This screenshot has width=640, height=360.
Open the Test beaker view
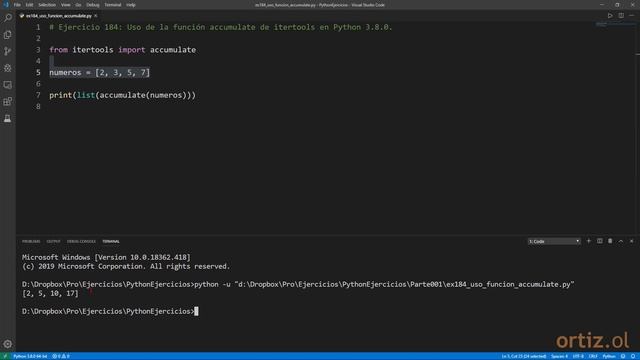[8, 118]
